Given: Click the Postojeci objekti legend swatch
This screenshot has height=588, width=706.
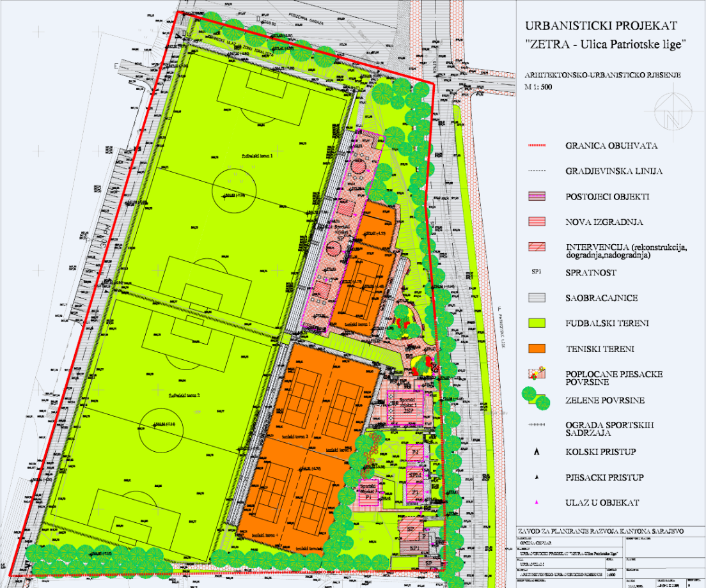Looking at the screenshot, I should 536,196.
